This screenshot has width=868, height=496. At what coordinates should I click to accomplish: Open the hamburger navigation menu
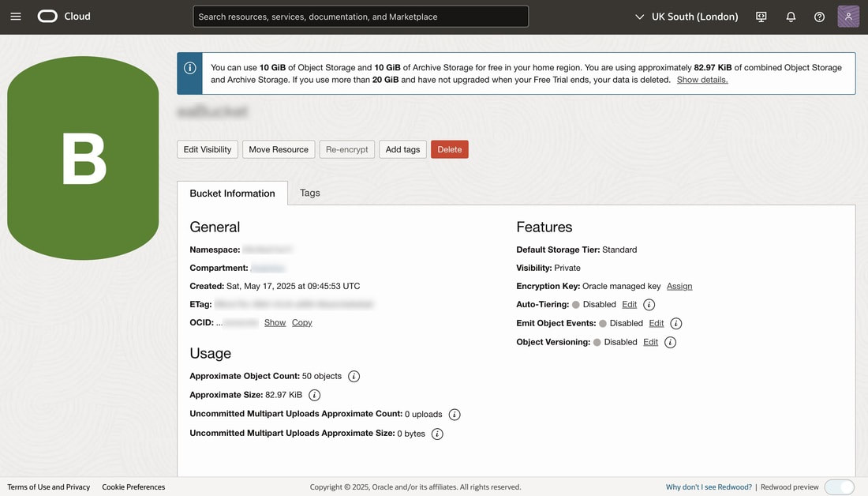coord(16,17)
